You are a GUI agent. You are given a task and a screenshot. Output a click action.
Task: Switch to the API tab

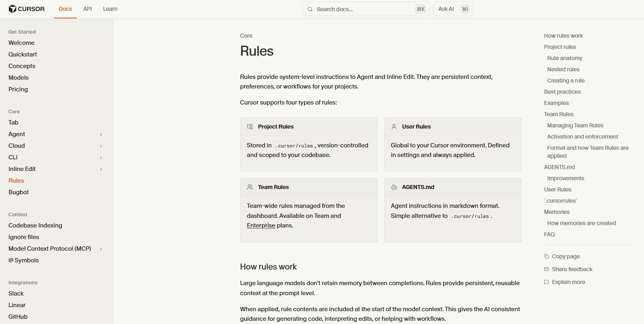point(88,9)
